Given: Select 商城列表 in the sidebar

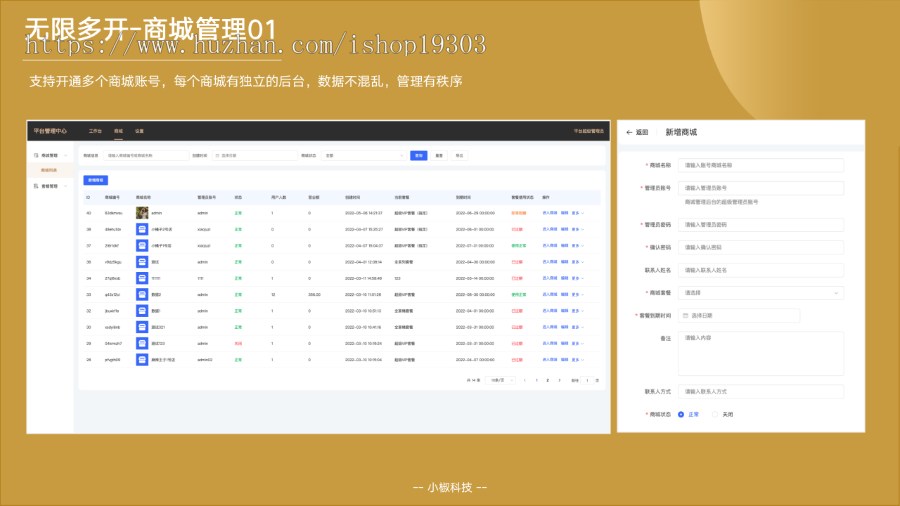Looking at the screenshot, I should 49,170.
